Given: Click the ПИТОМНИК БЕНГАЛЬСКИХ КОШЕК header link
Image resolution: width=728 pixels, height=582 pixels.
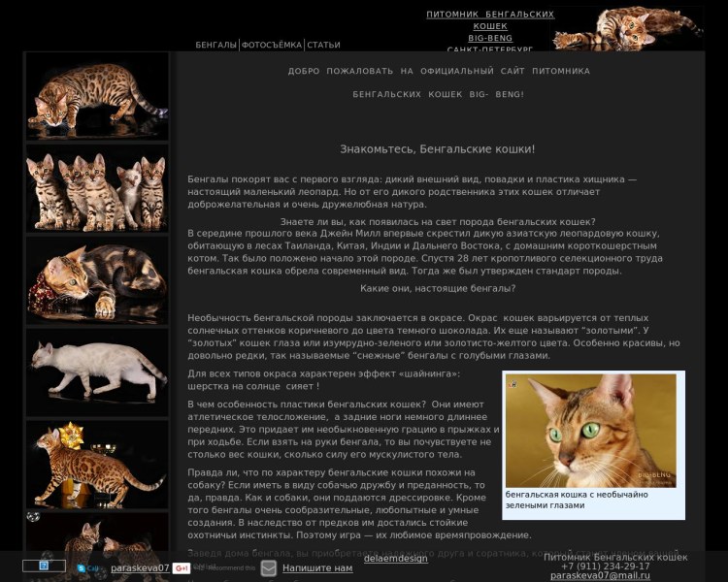Looking at the screenshot, I should [490, 20].
